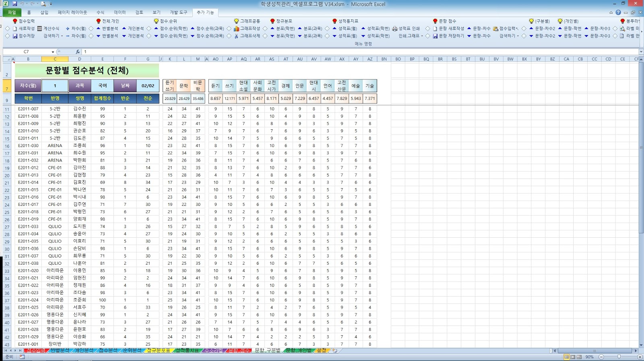
Task: Click the 과목 header button
Action: 80,85
